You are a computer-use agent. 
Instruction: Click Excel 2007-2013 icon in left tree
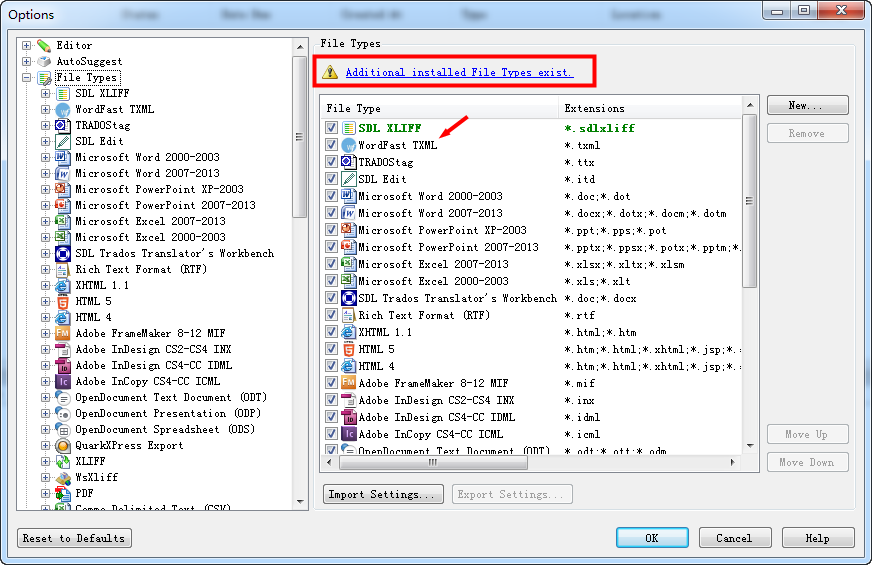point(63,221)
